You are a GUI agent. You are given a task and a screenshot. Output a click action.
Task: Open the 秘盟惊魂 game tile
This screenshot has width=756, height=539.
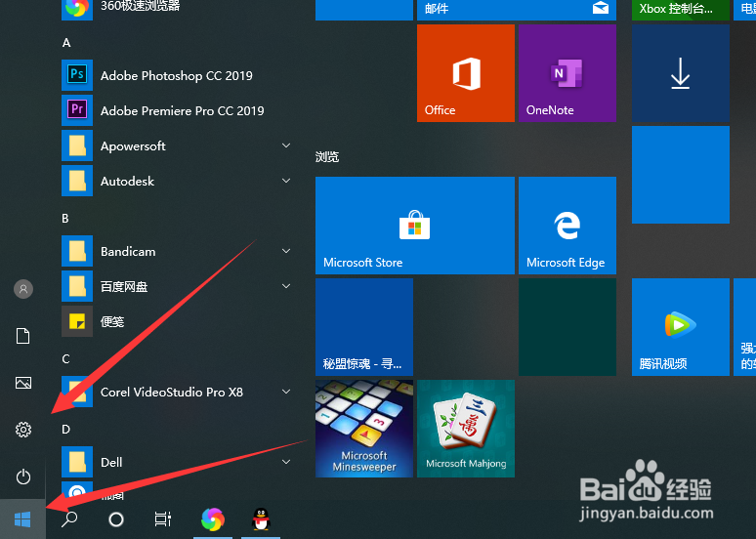364,327
